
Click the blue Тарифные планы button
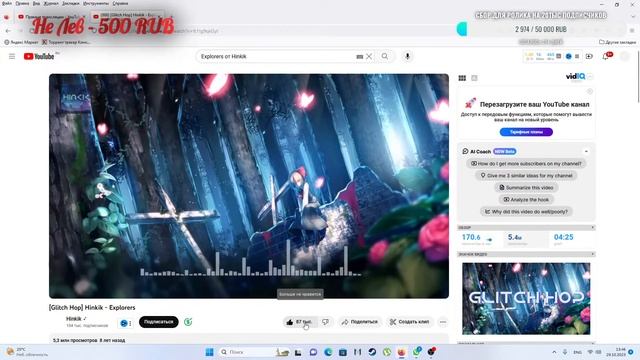(526, 132)
